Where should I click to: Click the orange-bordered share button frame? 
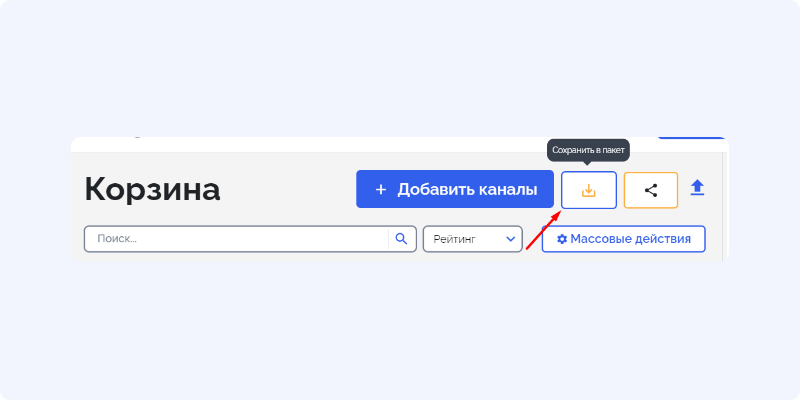pos(651,190)
